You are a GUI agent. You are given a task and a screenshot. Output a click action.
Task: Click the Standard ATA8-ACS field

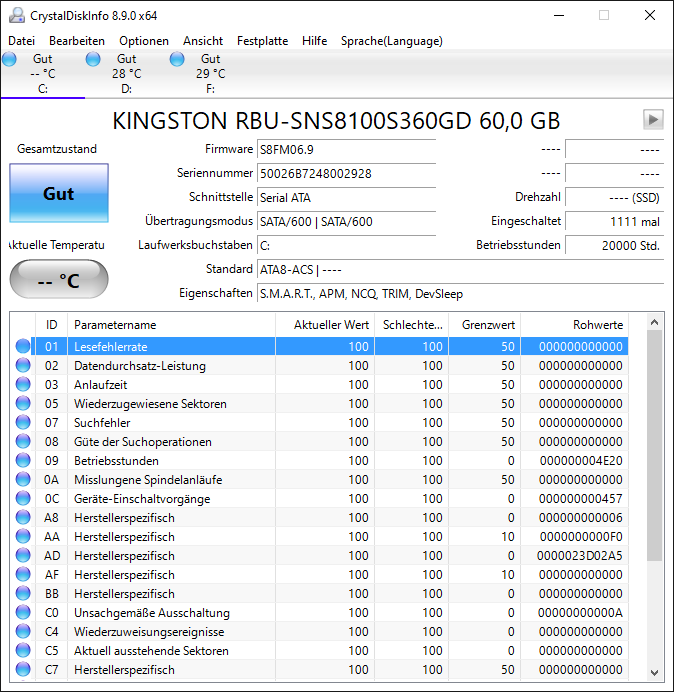(x=460, y=269)
